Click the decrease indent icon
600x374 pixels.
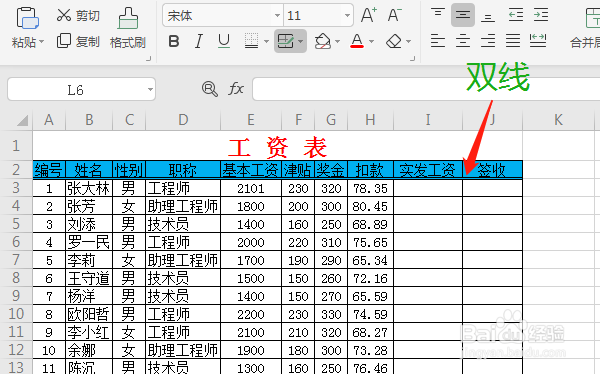point(515,15)
